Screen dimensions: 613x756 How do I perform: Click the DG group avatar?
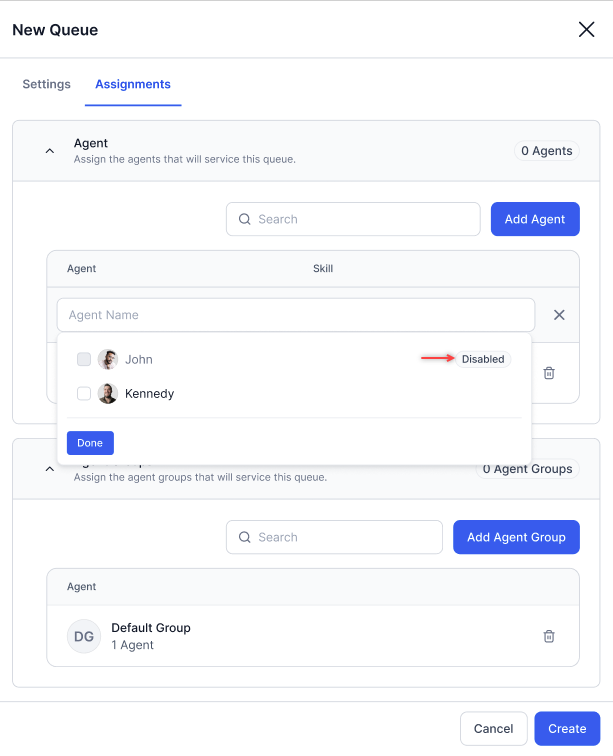(84, 636)
